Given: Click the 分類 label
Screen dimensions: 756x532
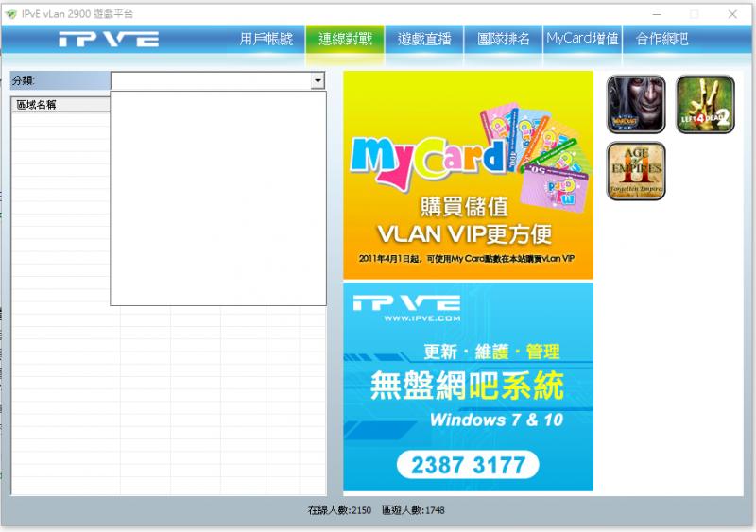Looking at the screenshot, I should click(23, 80).
